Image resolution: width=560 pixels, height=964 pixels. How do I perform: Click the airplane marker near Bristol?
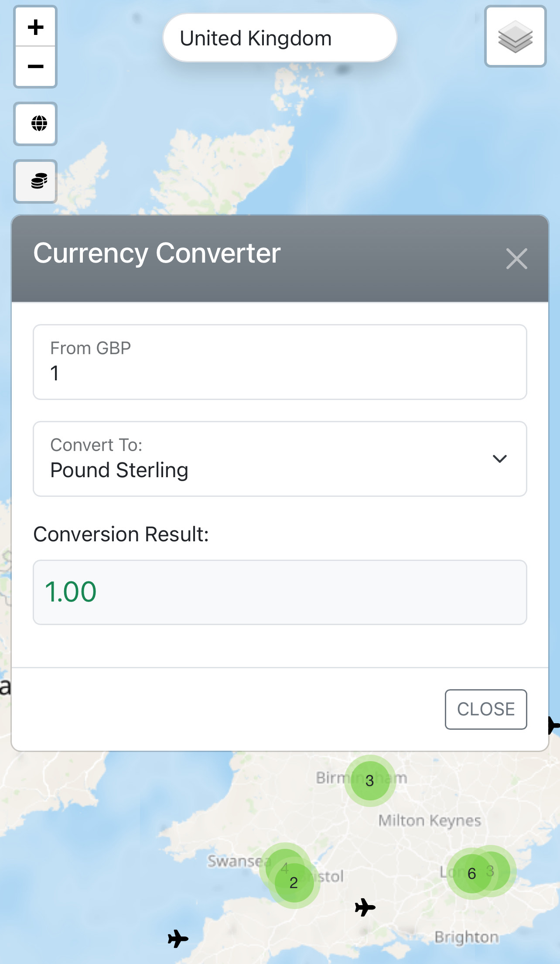point(365,908)
